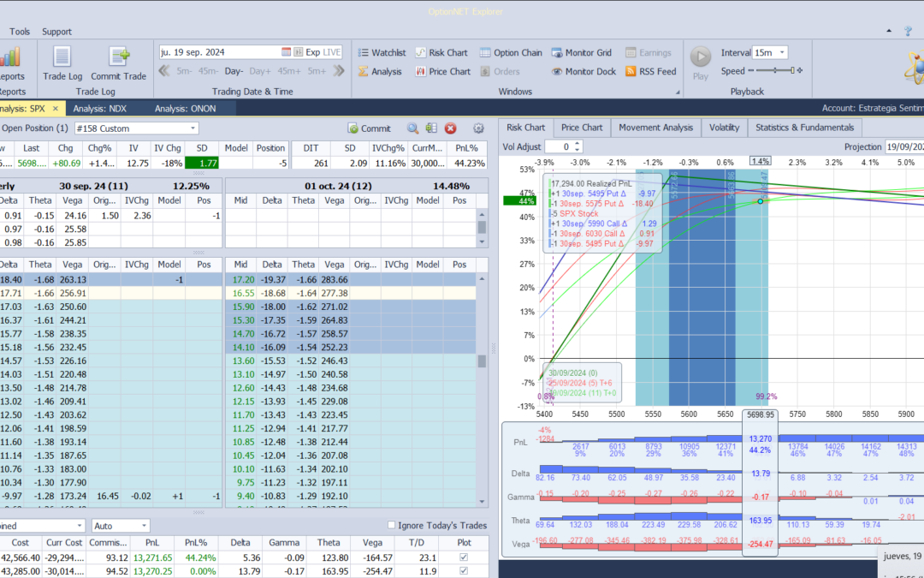
Task: Select the Volatility tab
Action: [x=725, y=128]
